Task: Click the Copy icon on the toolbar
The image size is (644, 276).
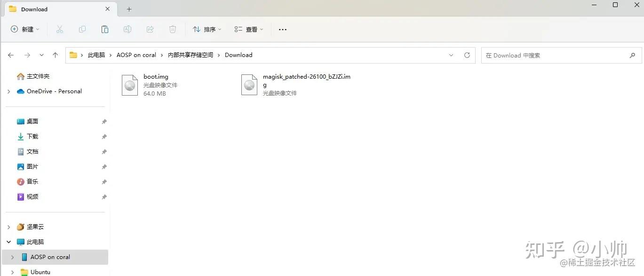Action: (x=82, y=29)
